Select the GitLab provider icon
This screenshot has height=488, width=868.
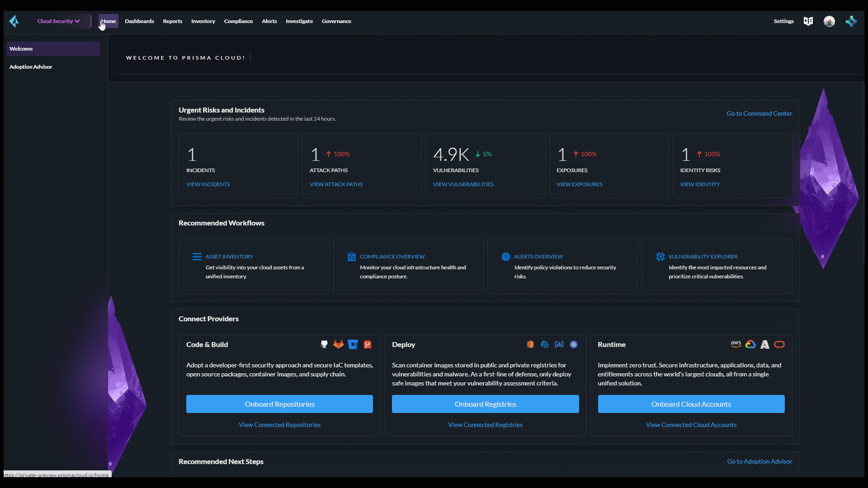(x=339, y=344)
